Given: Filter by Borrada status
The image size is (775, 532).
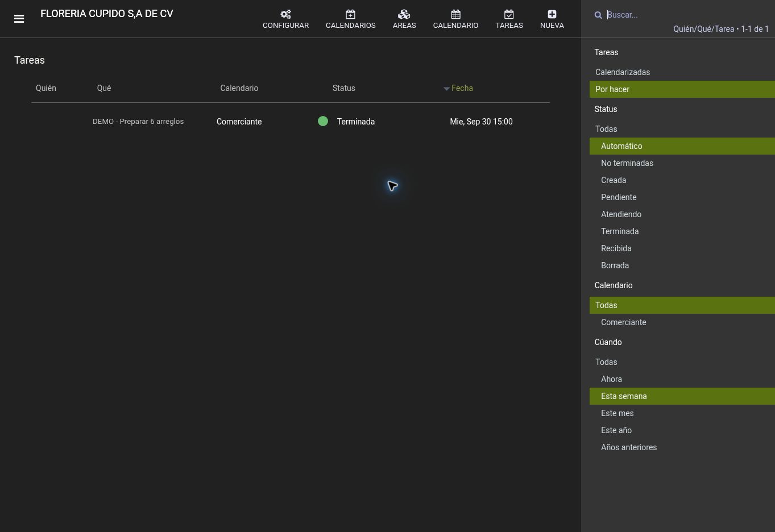Looking at the screenshot, I should [682, 265].
